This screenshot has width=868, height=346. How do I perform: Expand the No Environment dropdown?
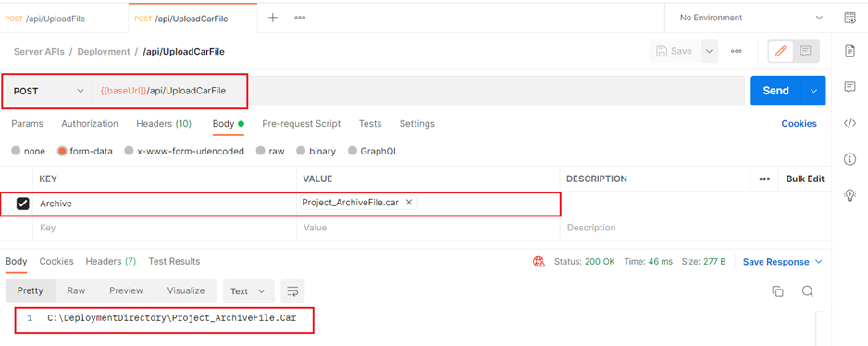[750, 18]
